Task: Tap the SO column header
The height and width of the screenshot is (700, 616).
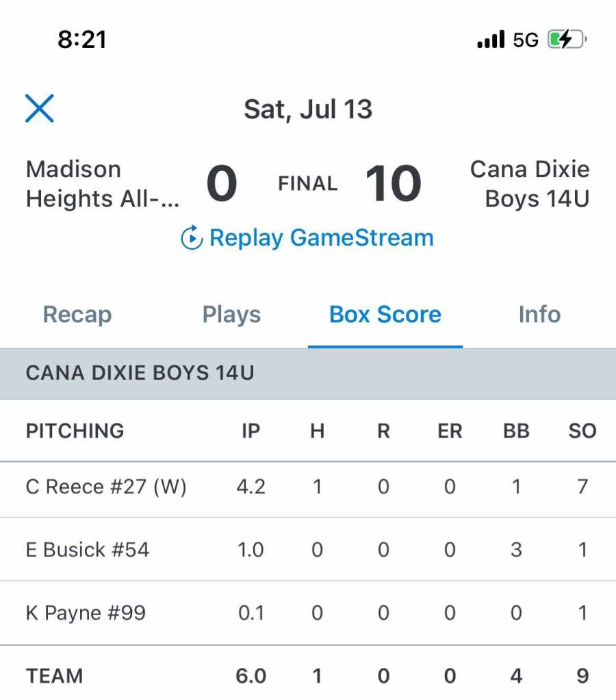Action: [x=582, y=431]
